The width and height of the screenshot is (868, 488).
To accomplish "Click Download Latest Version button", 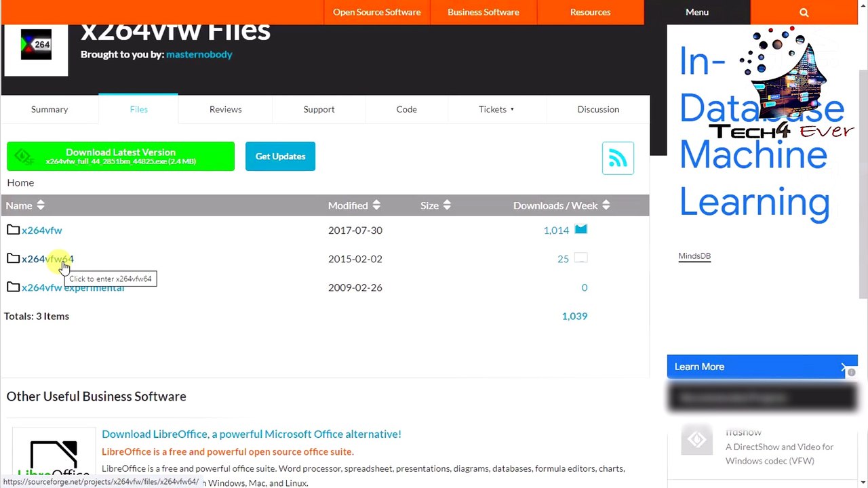I will [121, 157].
